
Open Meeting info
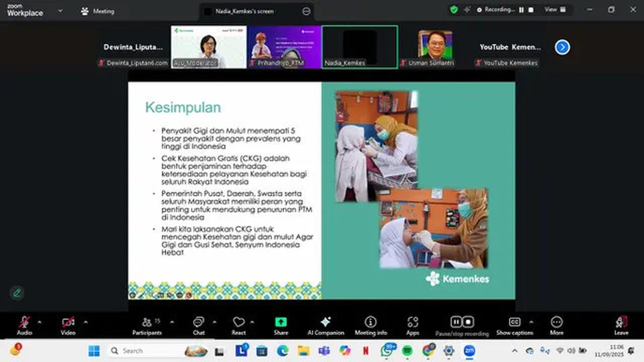pos(371,325)
